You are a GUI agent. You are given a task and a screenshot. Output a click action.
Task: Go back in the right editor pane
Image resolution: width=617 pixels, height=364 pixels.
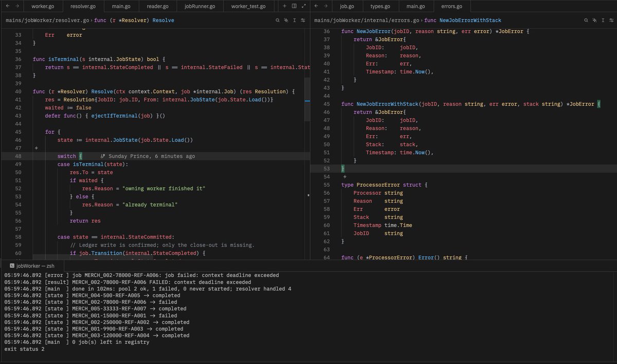(x=316, y=6)
